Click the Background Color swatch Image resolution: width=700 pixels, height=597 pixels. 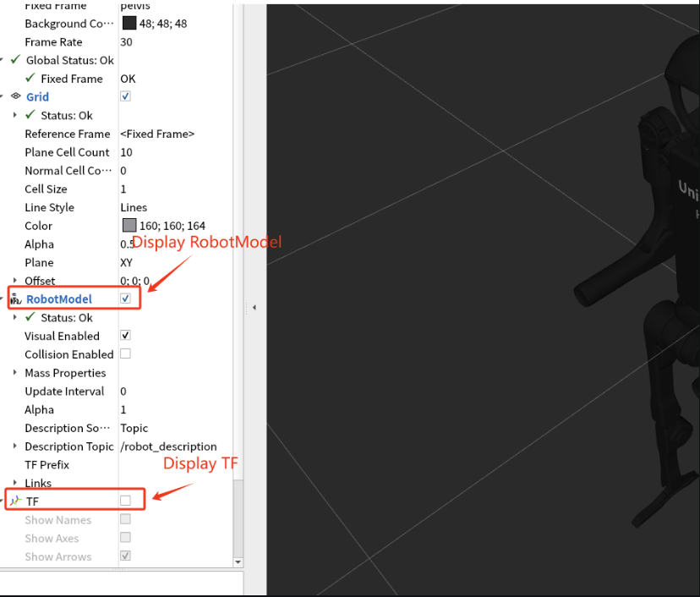point(129,24)
